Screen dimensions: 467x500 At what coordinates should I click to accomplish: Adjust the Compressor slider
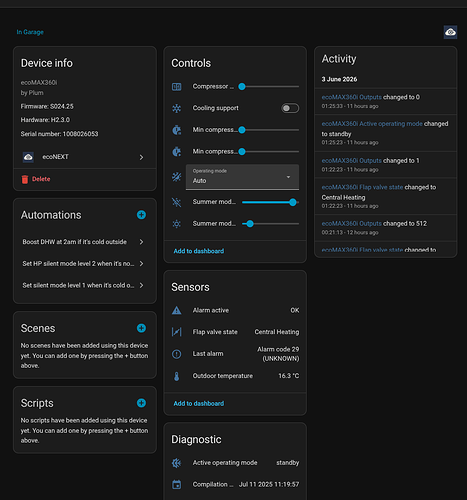tap(269, 87)
